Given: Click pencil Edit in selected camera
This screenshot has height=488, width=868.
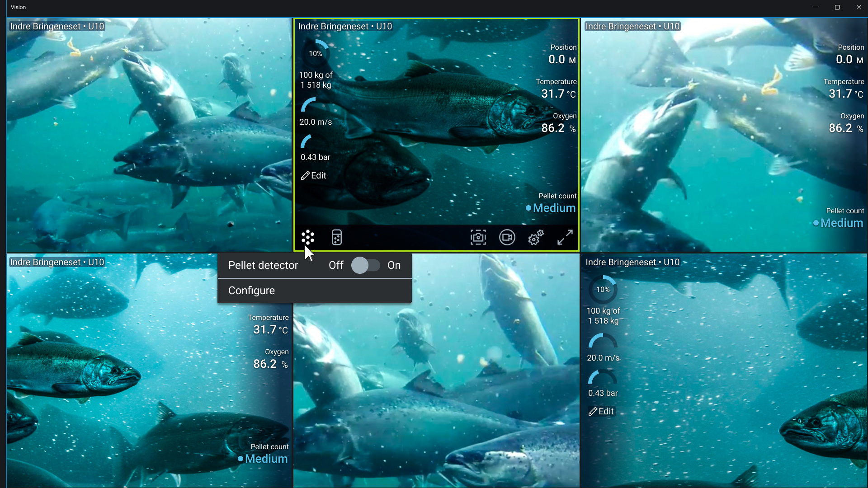Looking at the screenshot, I should (314, 175).
